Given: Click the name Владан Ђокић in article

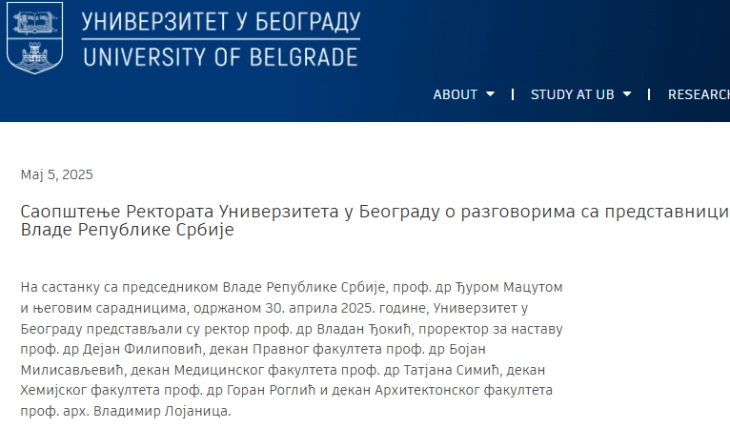Looking at the screenshot, I should click(364, 329).
